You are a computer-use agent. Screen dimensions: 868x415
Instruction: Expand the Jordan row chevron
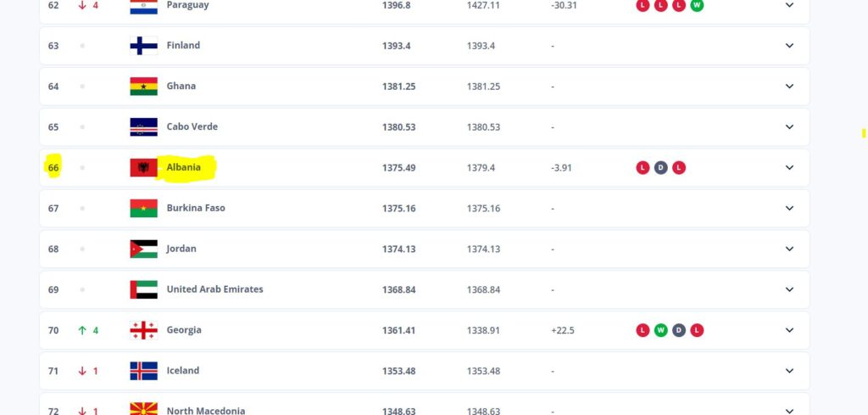(789, 249)
